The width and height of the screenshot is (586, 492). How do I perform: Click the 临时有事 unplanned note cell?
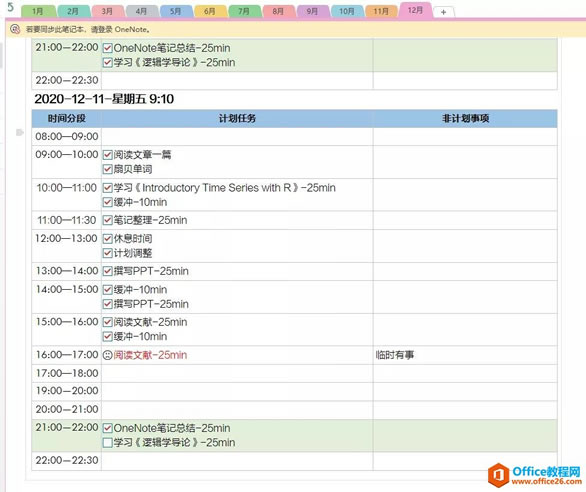click(x=465, y=355)
